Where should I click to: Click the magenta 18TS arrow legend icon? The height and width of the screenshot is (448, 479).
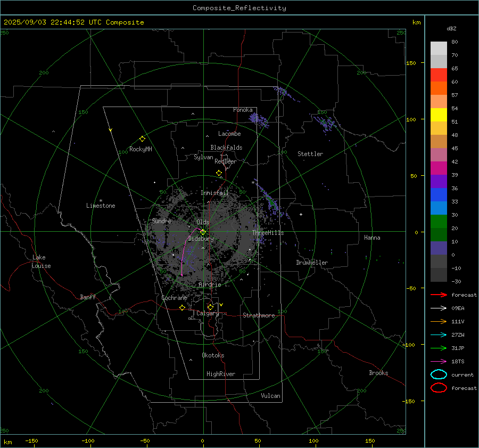(x=439, y=362)
